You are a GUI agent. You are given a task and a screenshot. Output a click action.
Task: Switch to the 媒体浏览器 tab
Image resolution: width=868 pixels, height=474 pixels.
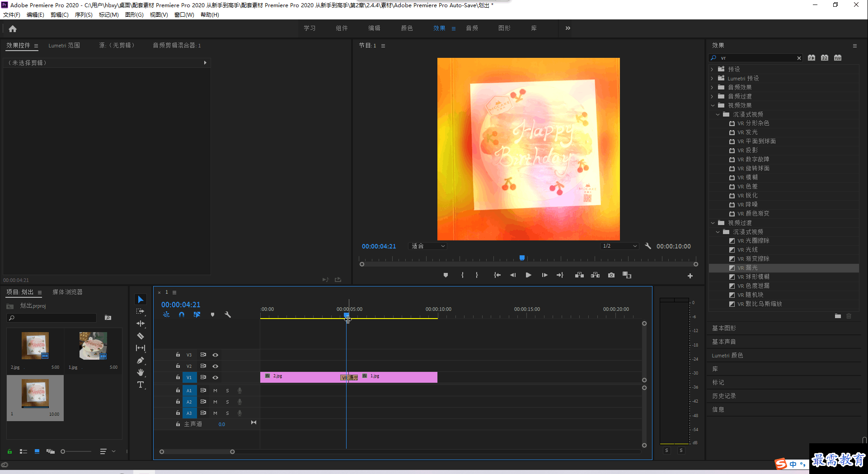coord(67,292)
